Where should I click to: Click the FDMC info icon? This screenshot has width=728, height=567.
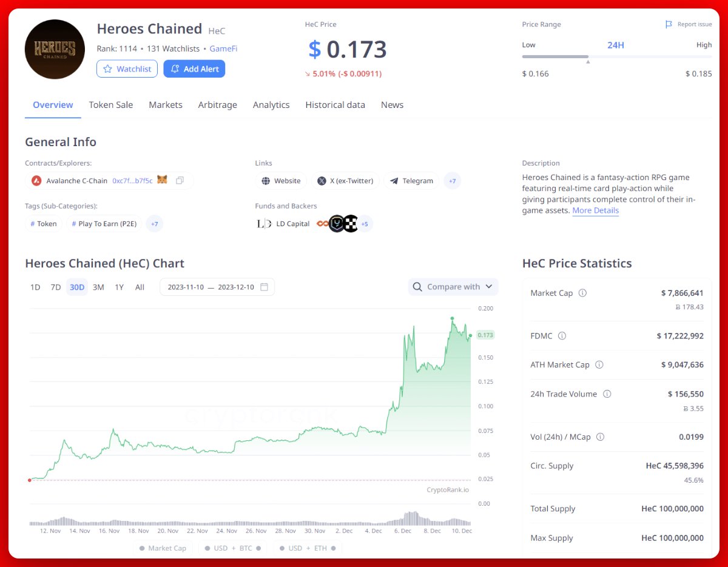[562, 335]
